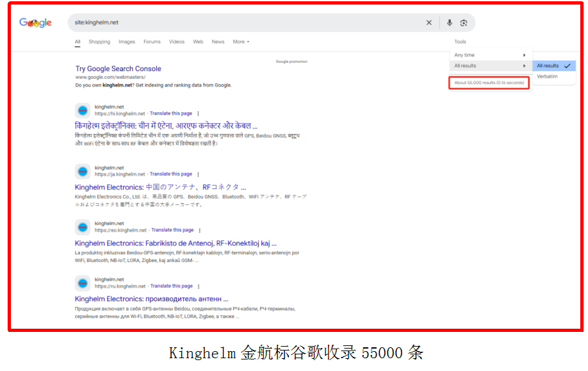This screenshot has height=371, width=588.
Task: Select the All search tab
Action: coord(78,42)
